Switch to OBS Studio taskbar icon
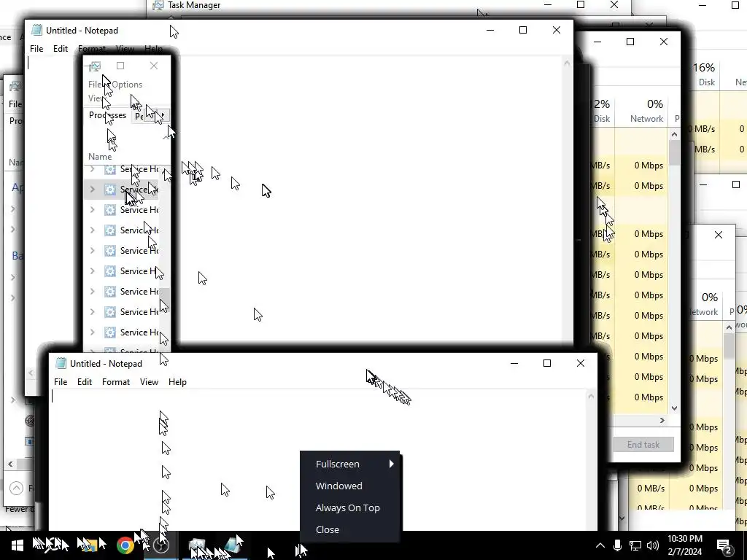 [x=161, y=545]
